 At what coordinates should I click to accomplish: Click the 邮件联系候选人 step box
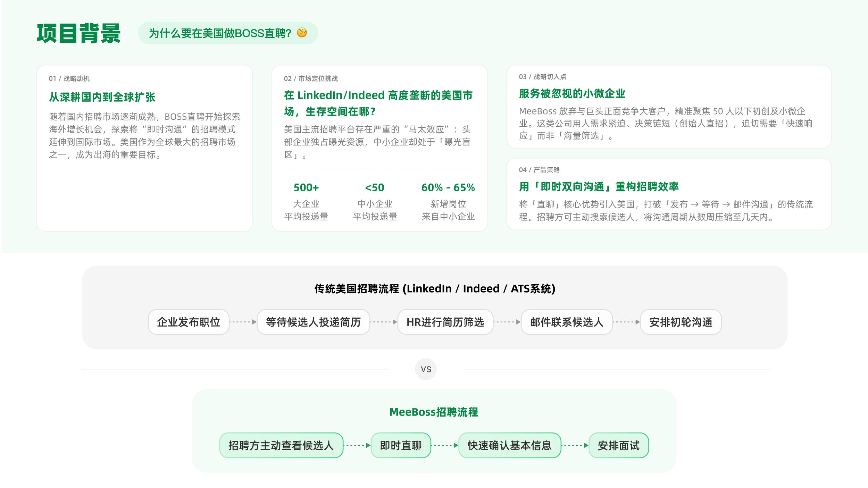(x=567, y=322)
